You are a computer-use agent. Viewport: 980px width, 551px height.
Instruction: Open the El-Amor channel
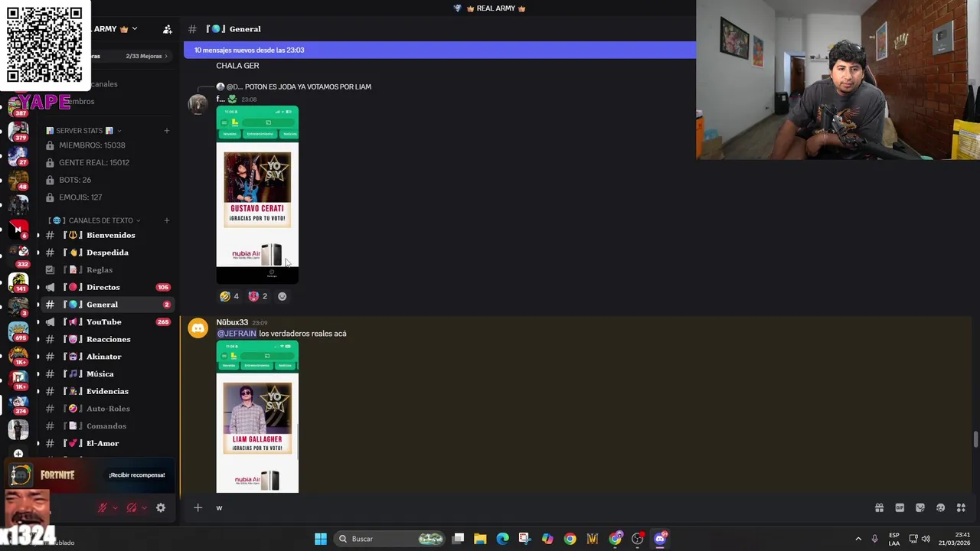107,443
